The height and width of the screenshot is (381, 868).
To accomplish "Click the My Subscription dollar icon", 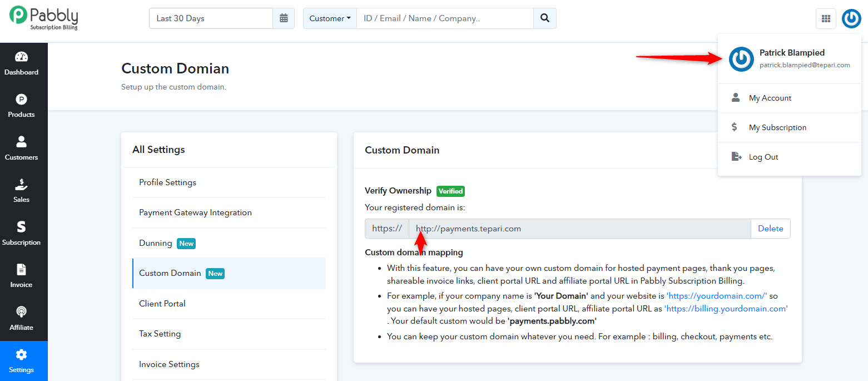I will [735, 127].
